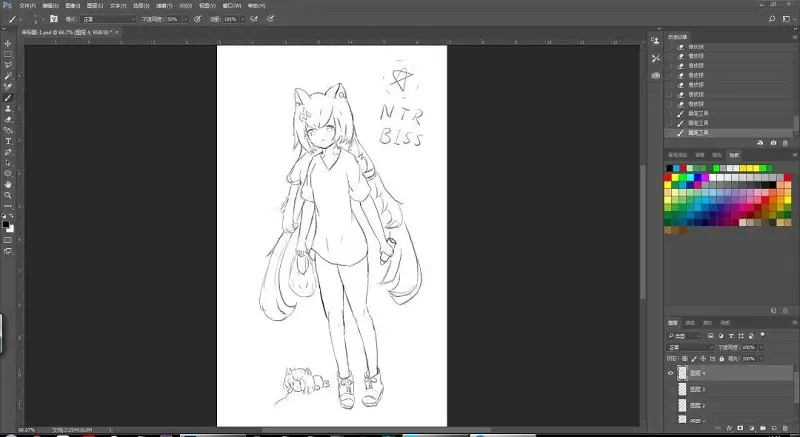Add layer style fx button
Image resolution: width=800 pixels, height=437 pixels.
click(729, 428)
